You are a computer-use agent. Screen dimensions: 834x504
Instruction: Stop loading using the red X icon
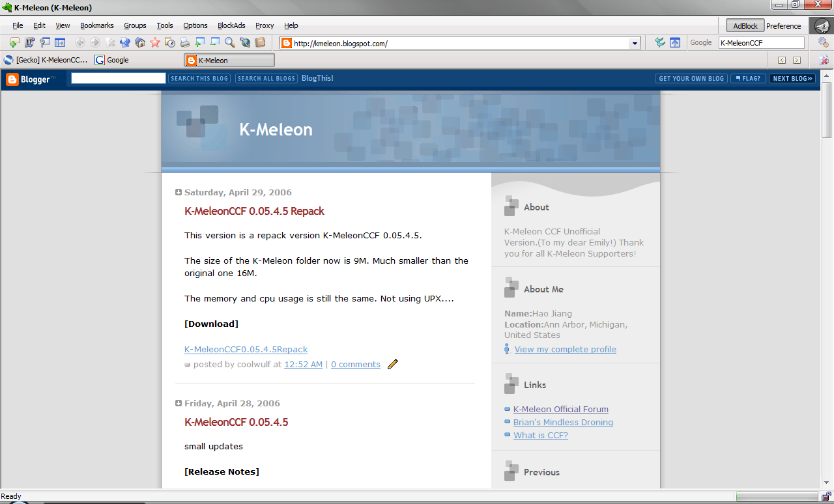(111, 42)
